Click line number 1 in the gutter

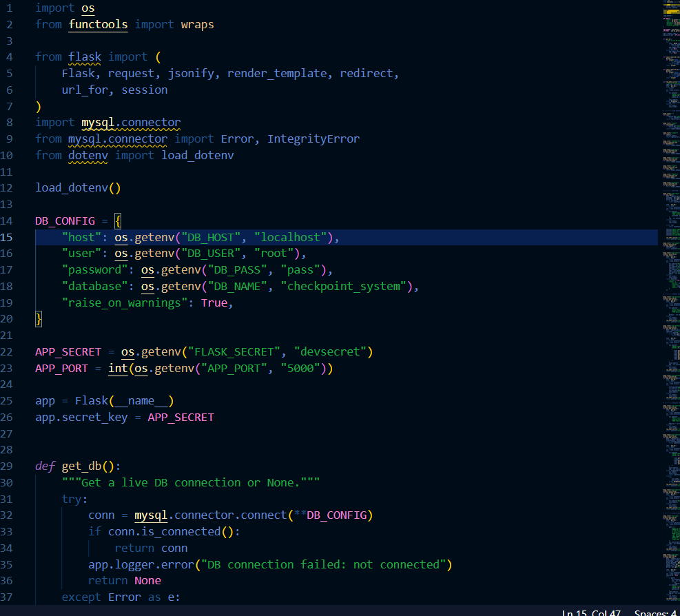pyautogui.click(x=9, y=8)
